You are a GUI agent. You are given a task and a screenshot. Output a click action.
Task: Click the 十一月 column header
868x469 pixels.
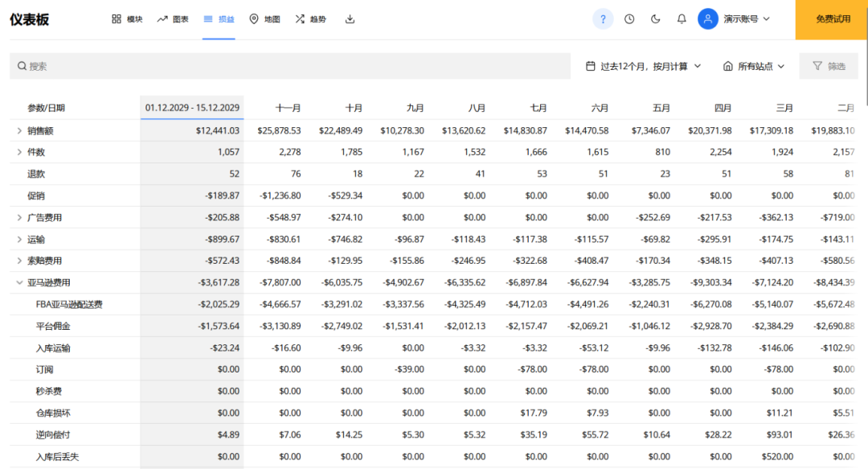(289, 108)
